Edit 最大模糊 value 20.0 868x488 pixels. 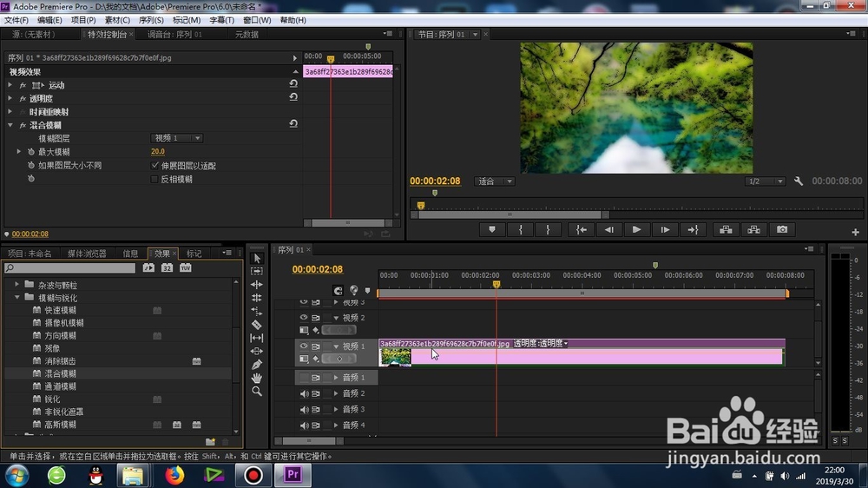158,151
